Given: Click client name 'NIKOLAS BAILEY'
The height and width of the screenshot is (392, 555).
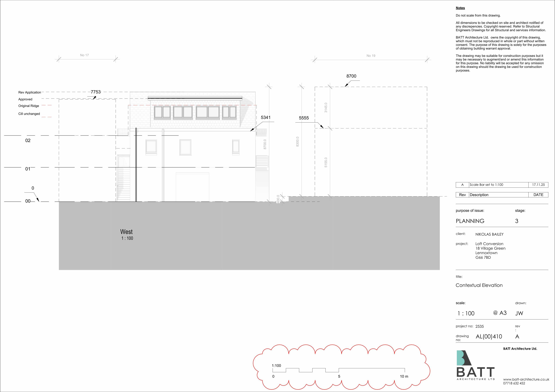Looking at the screenshot, I should pos(489,234).
